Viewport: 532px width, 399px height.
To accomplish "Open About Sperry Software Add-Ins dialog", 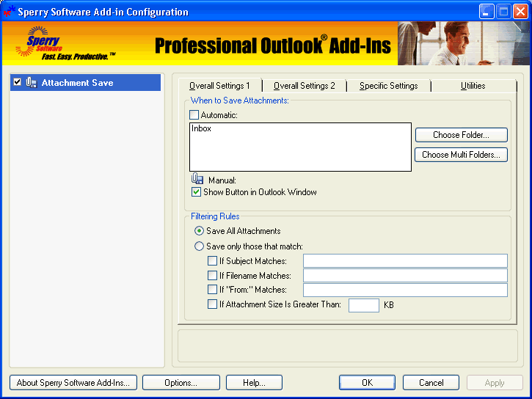I will click(x=73, y=383).
